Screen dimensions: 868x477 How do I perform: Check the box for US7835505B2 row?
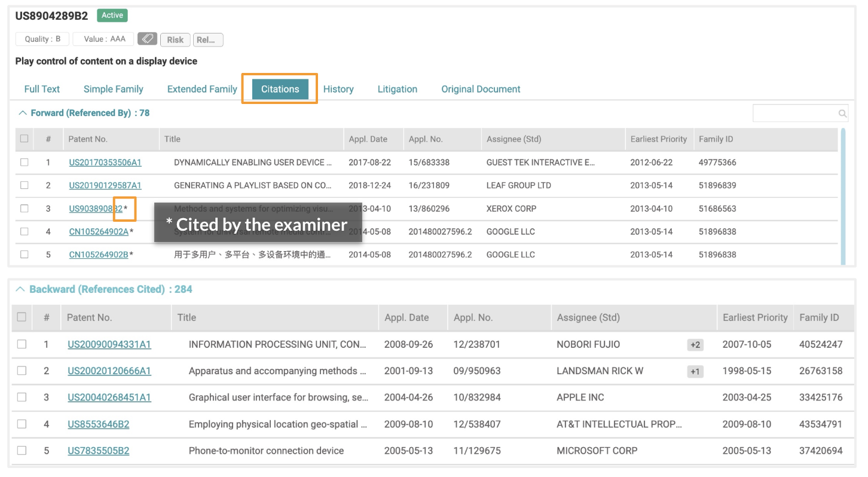point(22,450)
